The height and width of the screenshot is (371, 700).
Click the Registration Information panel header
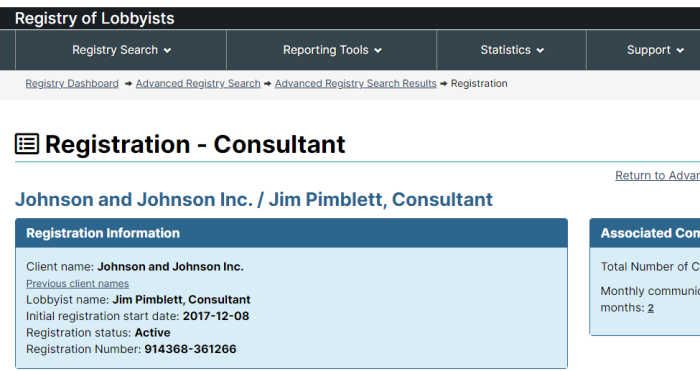click(292, 233)
